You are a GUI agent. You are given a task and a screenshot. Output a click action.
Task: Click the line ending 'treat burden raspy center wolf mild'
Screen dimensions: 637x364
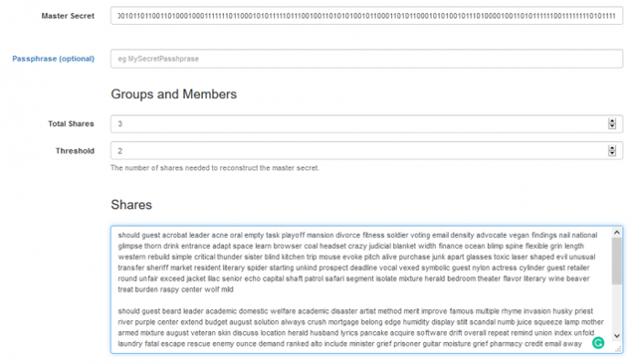coord(175,289)
